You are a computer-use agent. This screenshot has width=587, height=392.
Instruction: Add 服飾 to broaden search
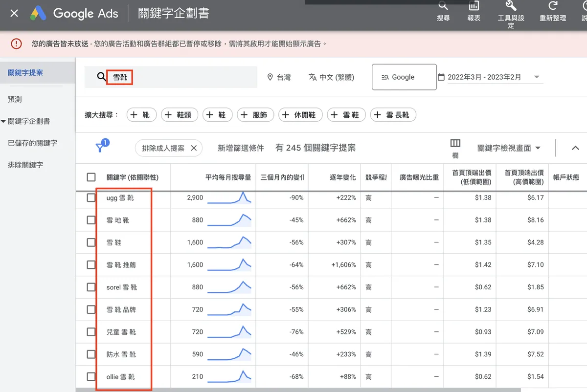pyautogui.click(x=255, y=115)
